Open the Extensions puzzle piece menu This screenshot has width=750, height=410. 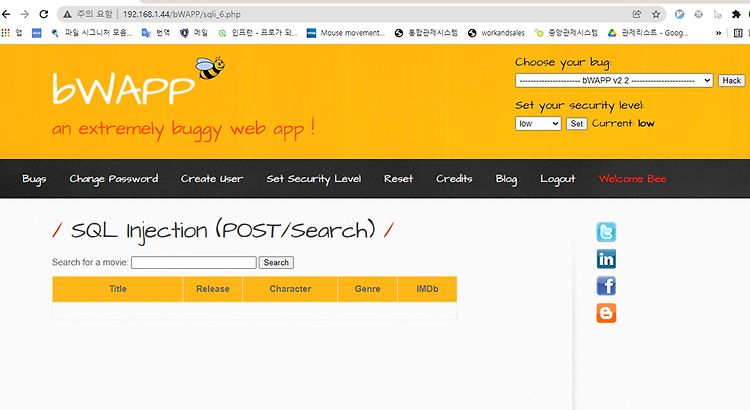point(736,14)
